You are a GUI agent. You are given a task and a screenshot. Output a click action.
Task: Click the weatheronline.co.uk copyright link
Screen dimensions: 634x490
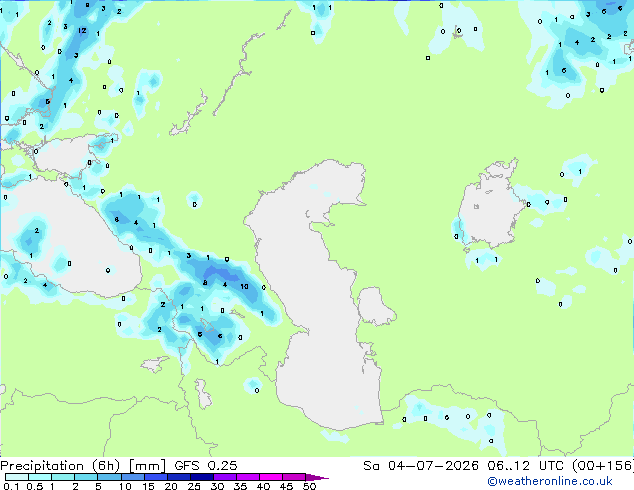point(550,481)
